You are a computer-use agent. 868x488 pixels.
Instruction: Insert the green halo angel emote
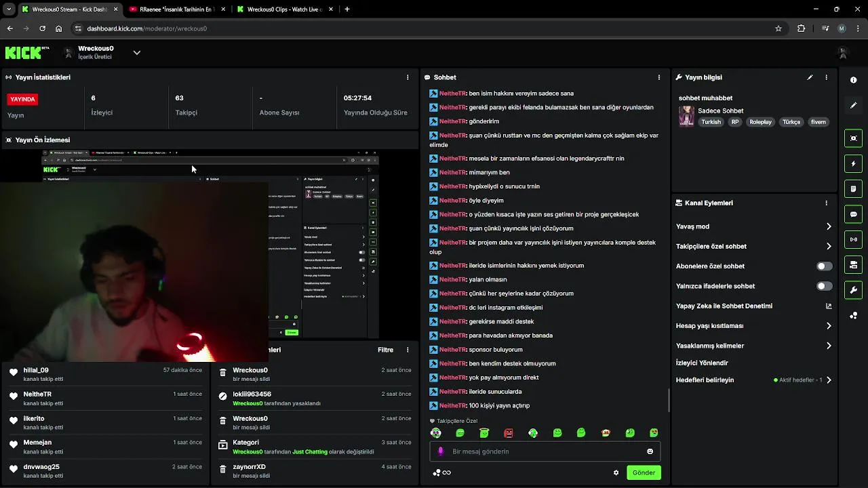[x=484, y=433]
